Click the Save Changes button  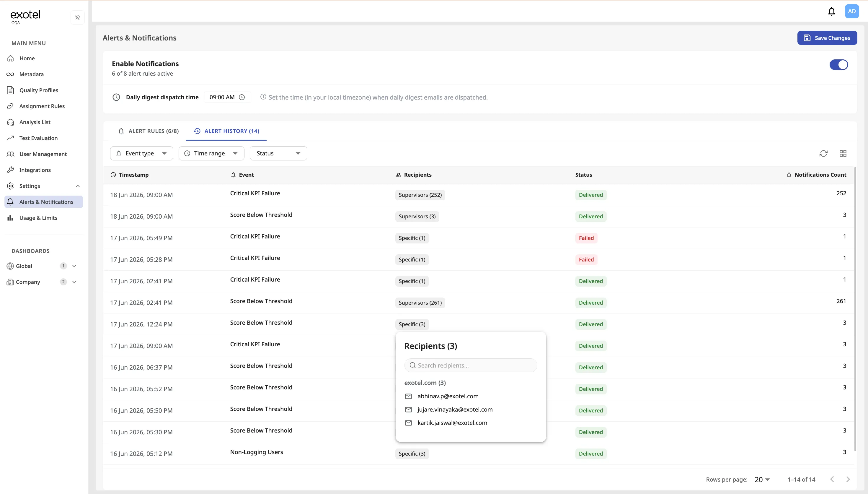[x=827, y=38]
